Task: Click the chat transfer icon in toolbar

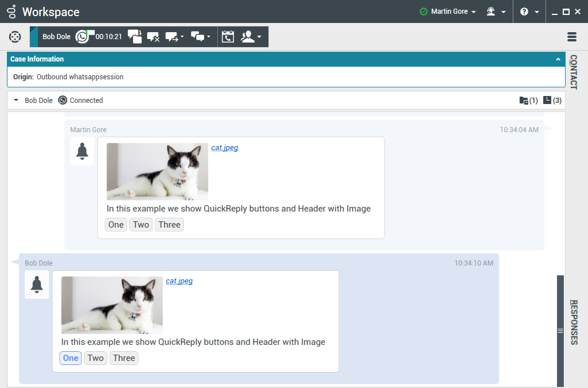Action: tap(174, 37)
